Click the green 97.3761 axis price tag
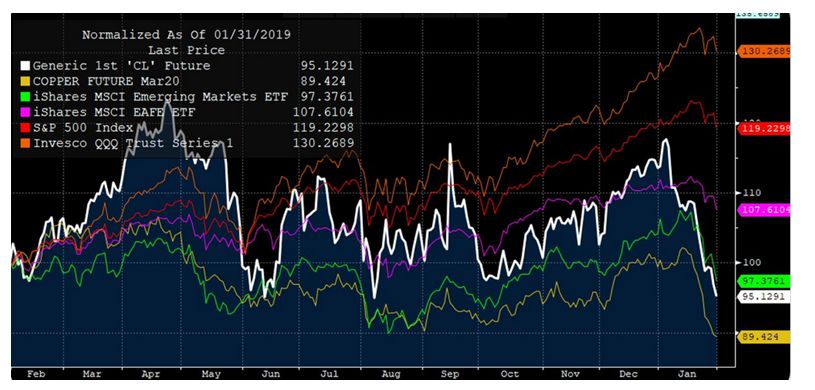Screen dimensions: 815x390 click(x=764, y=281)
